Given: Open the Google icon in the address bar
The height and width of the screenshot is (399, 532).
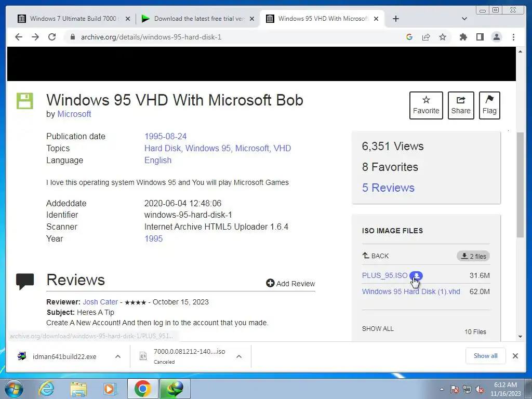Looking at the screenshot, I should pos(409,37).
